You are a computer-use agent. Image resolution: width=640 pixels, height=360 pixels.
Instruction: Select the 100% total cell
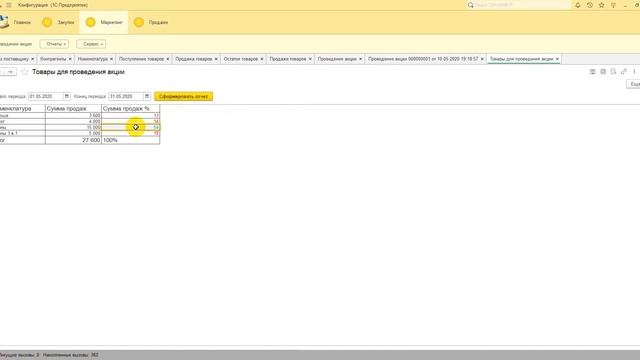click(x=131, y=140)
